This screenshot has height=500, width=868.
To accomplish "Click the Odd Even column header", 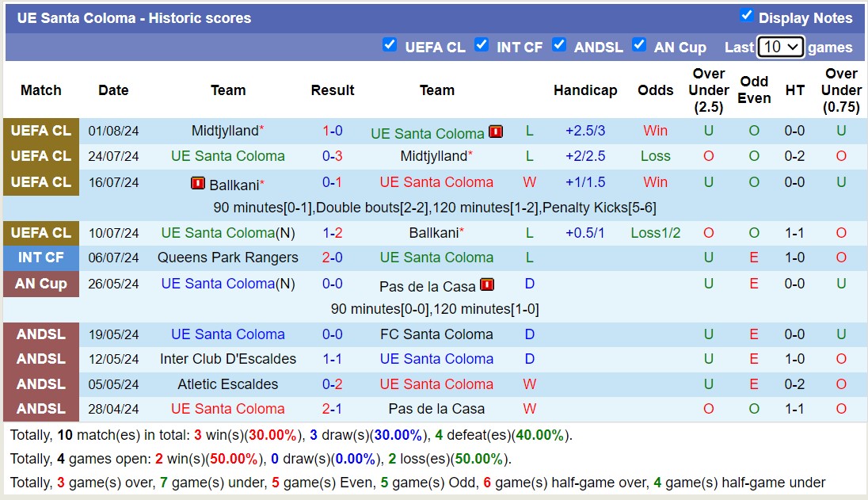I will [754, 90].
